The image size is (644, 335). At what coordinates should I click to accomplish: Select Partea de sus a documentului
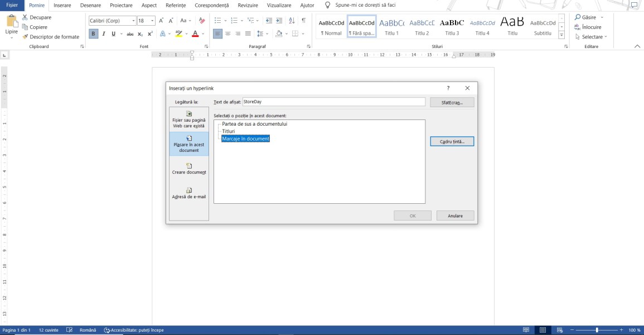[x=255, y=124]
